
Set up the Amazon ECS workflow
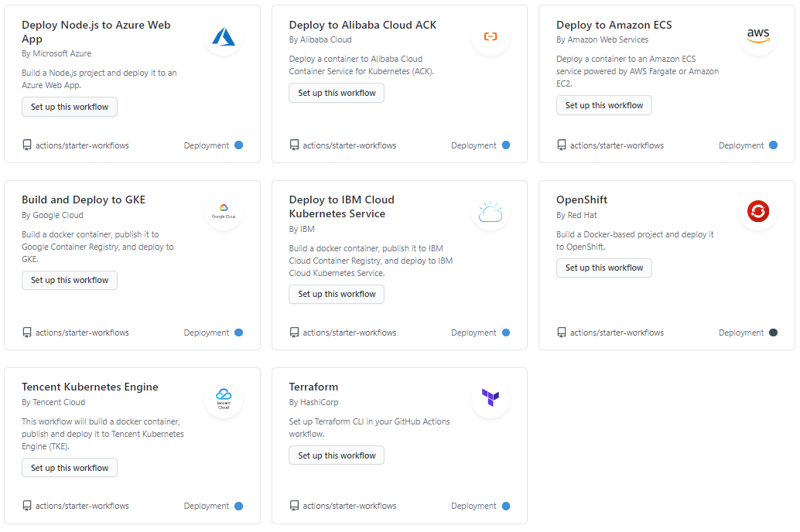[603, 105]
